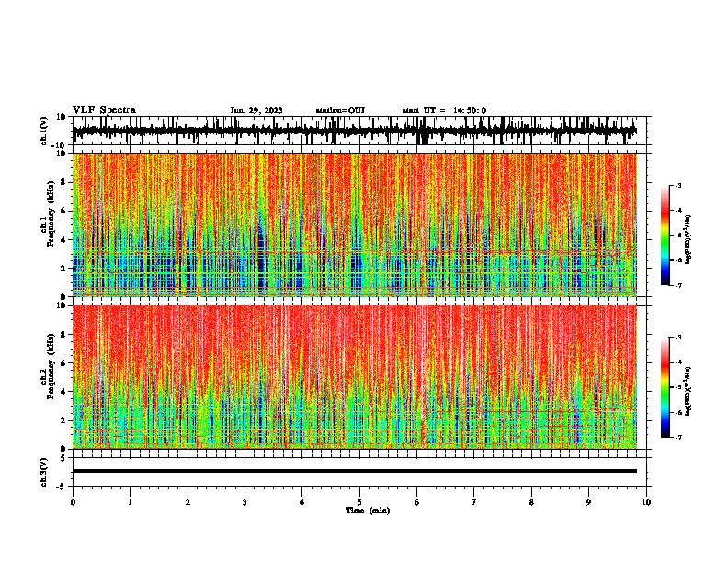Click the "-7" label on ch.1 color bar
This screenshot has height=563, width=728.
coord(677,285)
